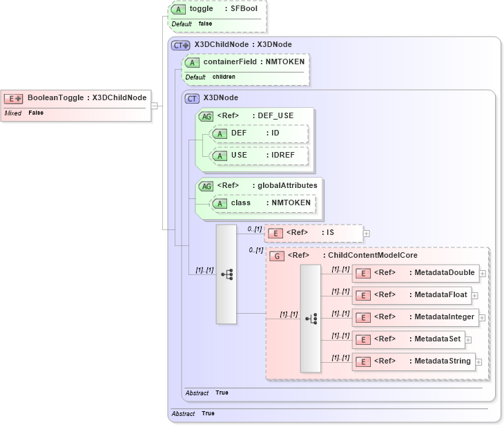
Task: Select the BooleanToggle : X3DChildNode label
Action: click(x=87, y=97)
